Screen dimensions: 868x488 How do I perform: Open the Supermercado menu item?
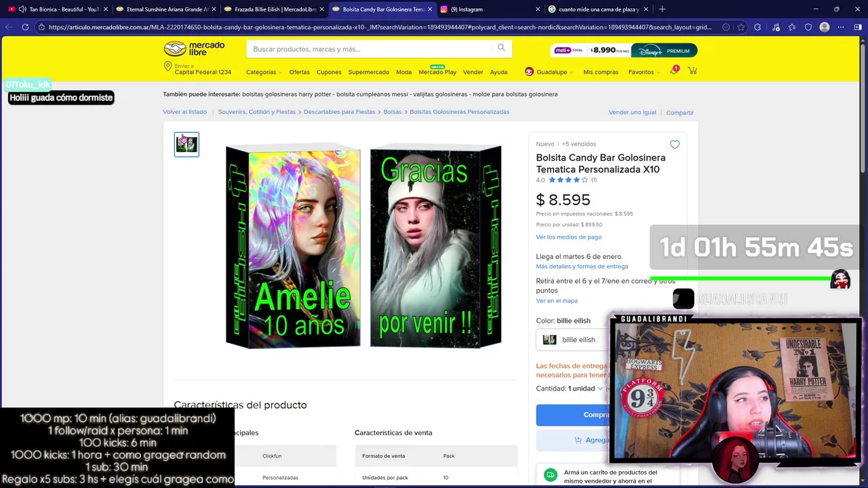pyautogui.click(x=368, y=72)
